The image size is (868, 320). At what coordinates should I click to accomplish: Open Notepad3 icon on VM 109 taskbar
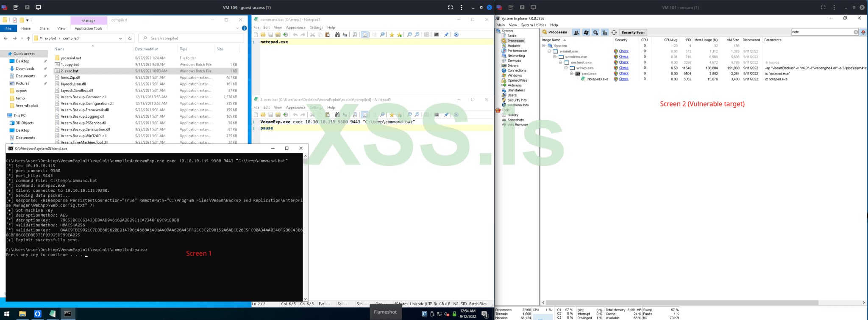pos(53,314)
